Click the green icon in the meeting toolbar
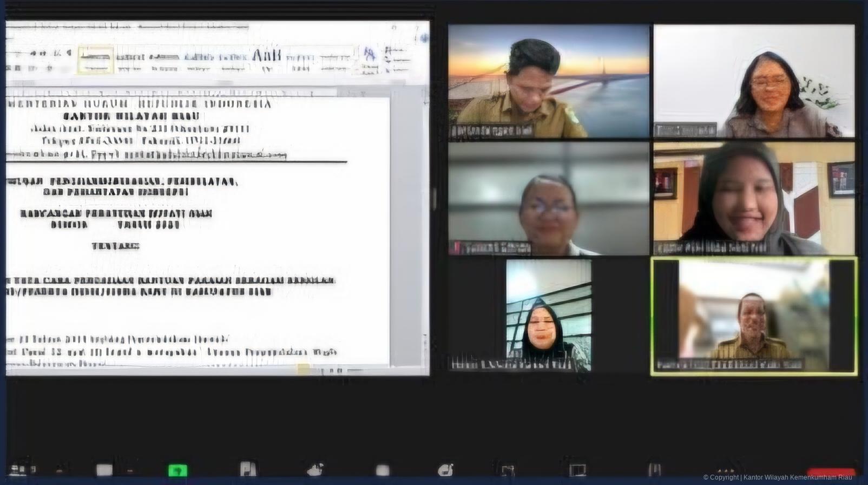 pyautogui.click(x=177, y=470)
